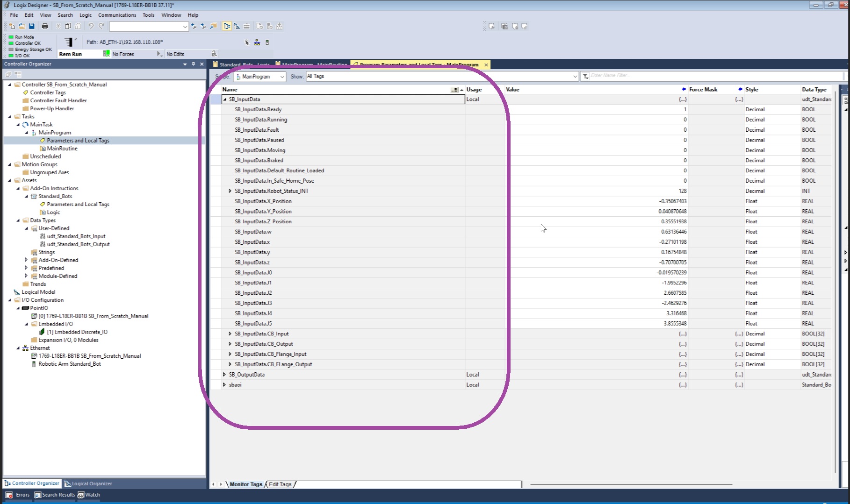
Task: Open the Communications menu
Action: click(117, 15)
